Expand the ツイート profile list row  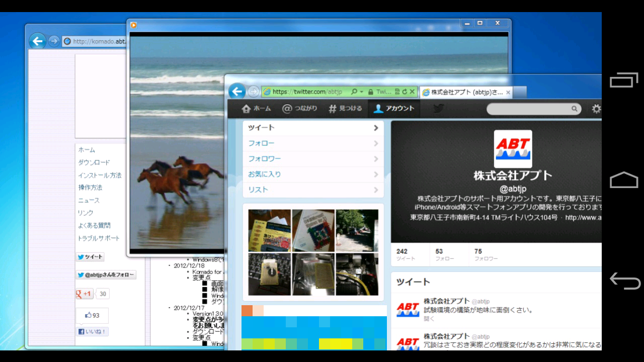coord(313,128)
